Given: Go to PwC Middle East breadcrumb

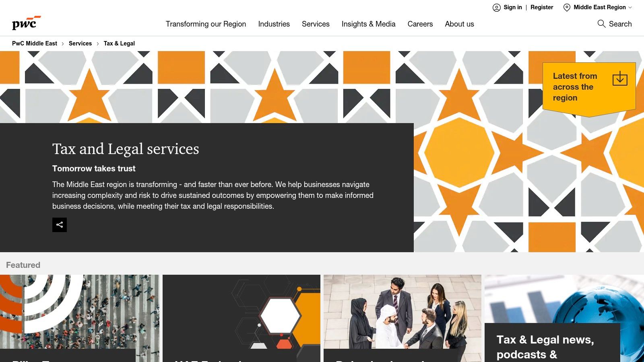Looking at the screenshot, I should (x=35, y=43).
